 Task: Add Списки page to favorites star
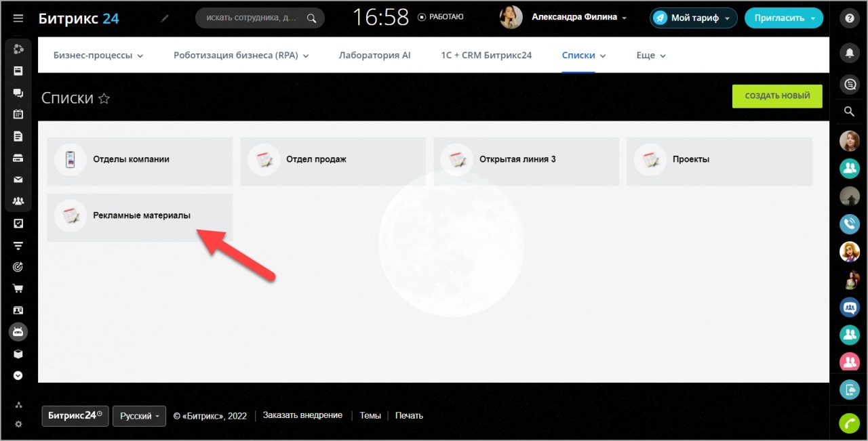(104, 99)
